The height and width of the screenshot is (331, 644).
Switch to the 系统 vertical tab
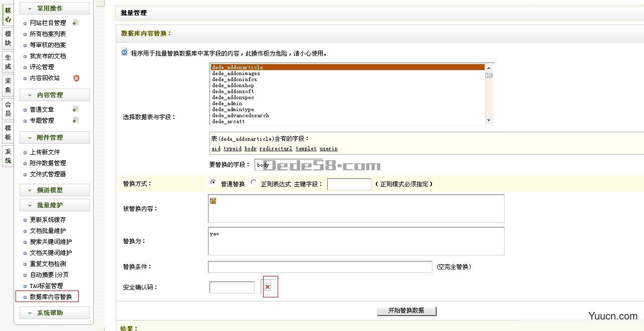pos(8,156)
